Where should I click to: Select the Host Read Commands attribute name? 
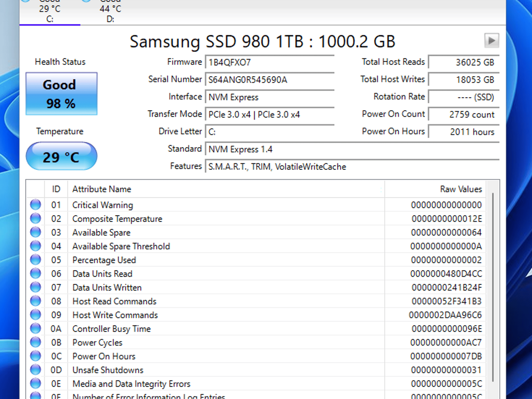click(x=114, y=301)
